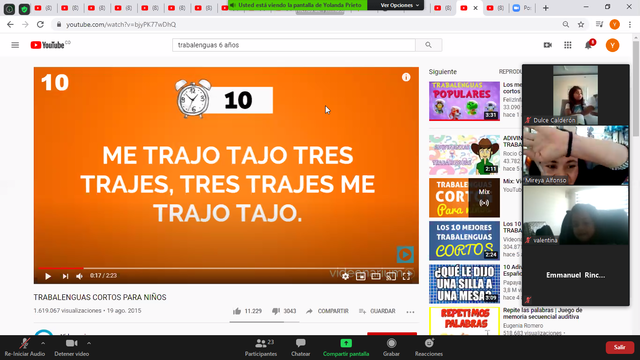
Task: Stop video via Detener video
Action: pos(71,348)
